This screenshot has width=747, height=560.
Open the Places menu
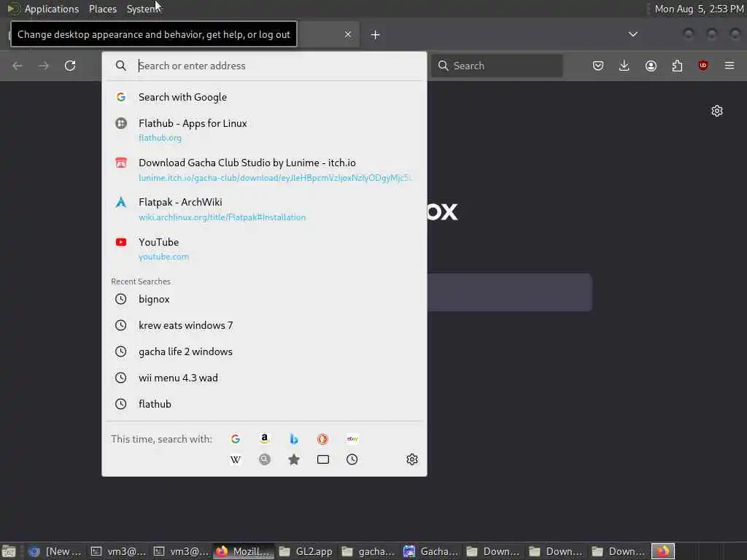(102, 9)
